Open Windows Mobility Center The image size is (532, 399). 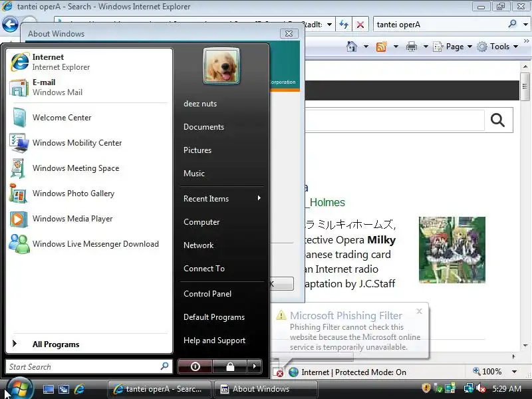coord(89,143)
